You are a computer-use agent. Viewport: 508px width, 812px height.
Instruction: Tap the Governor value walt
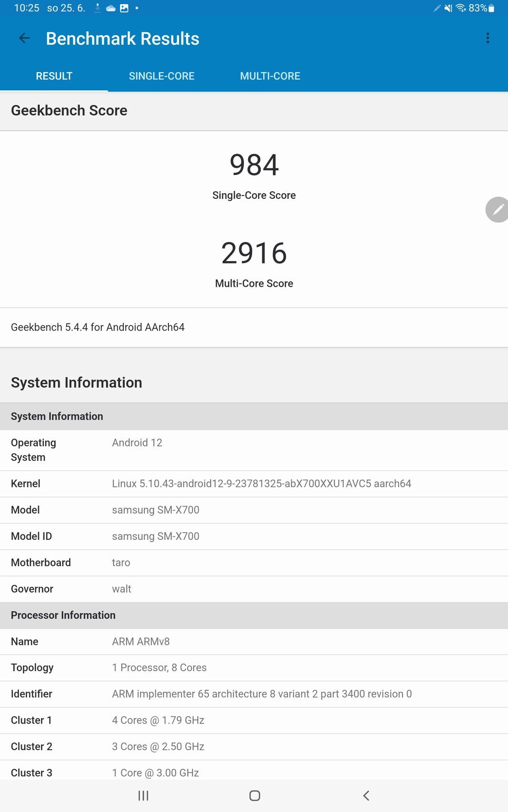point(121,589)
